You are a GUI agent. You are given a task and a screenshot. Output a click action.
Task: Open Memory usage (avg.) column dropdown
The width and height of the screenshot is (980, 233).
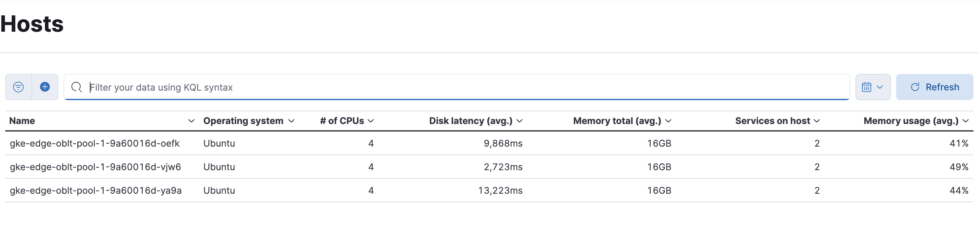(x=967, y=121)
